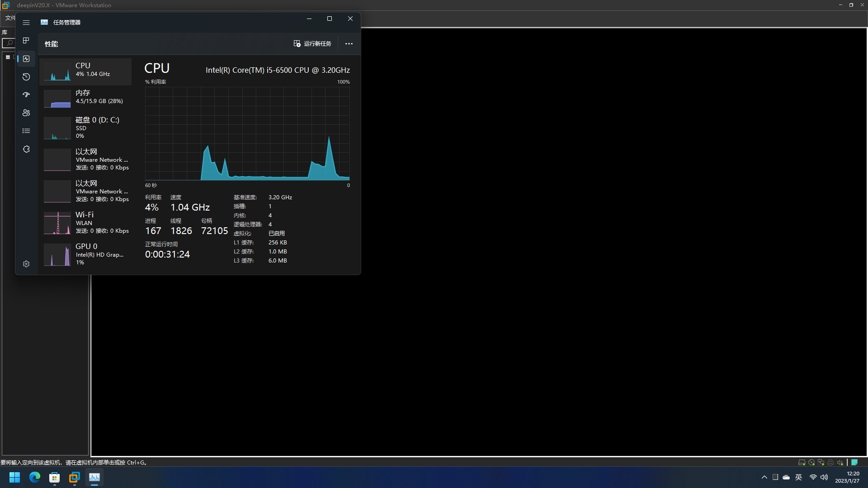
Task: Click the taskbar volume icon
Action: coord(824,477)
